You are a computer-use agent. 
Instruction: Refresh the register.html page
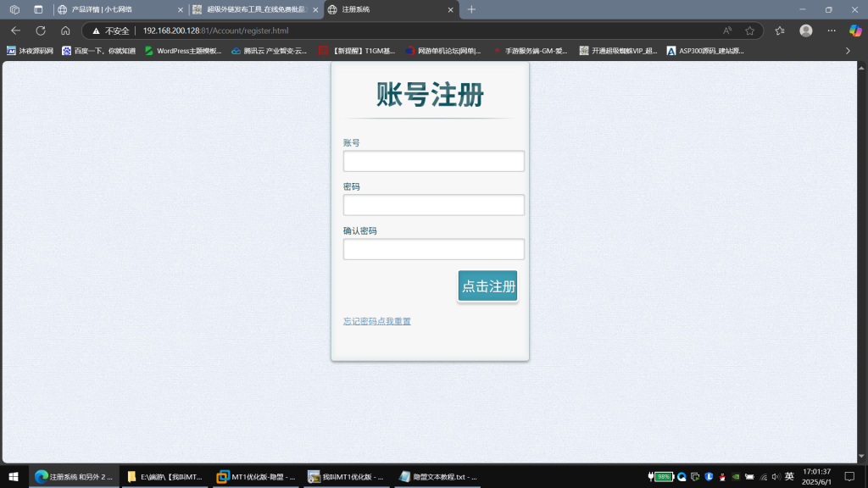click(40, 29)
